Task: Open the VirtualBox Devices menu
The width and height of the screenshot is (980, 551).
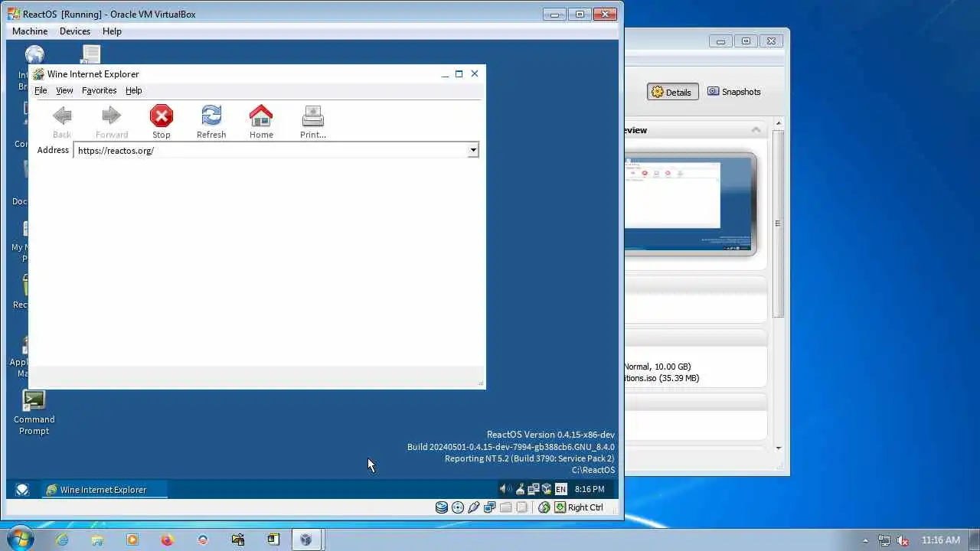Action: point(75,31)
